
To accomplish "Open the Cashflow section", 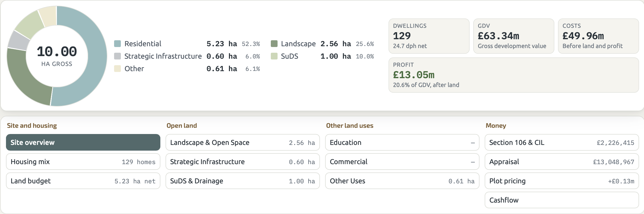I will [x=562, y=200].
